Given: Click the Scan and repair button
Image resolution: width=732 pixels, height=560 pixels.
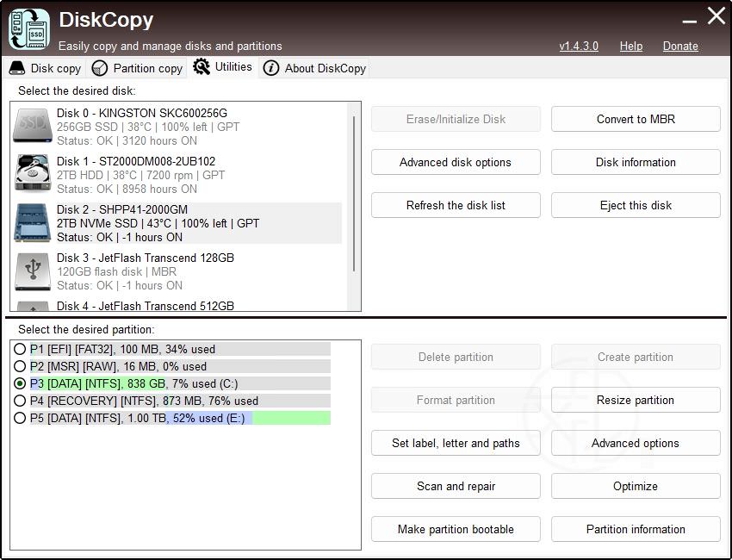Looking at the screenshot, I should [456, 486].
